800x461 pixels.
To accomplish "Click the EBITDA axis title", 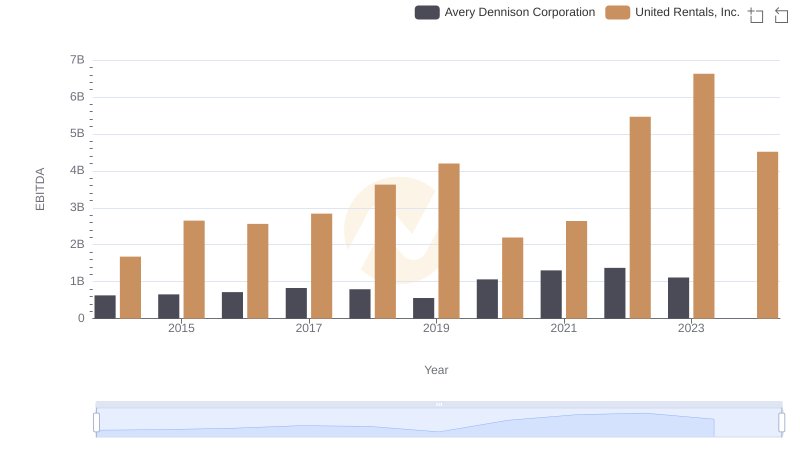I will point(40,189).
